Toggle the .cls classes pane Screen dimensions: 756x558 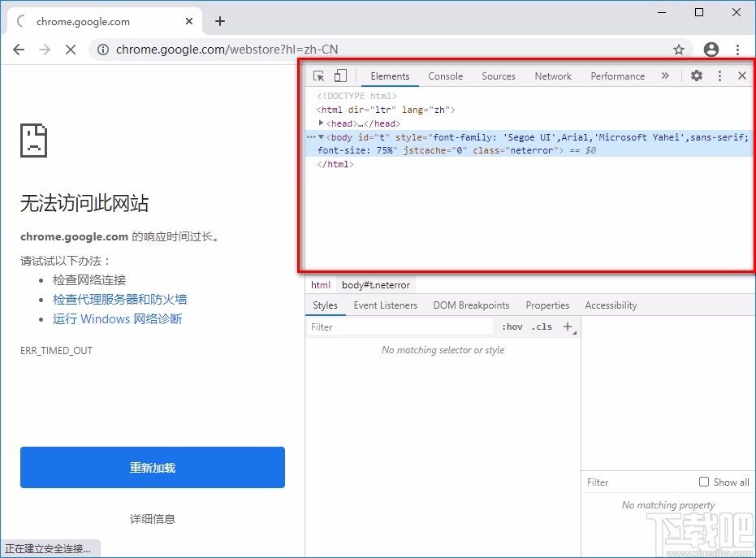click(x=542, y=327)
